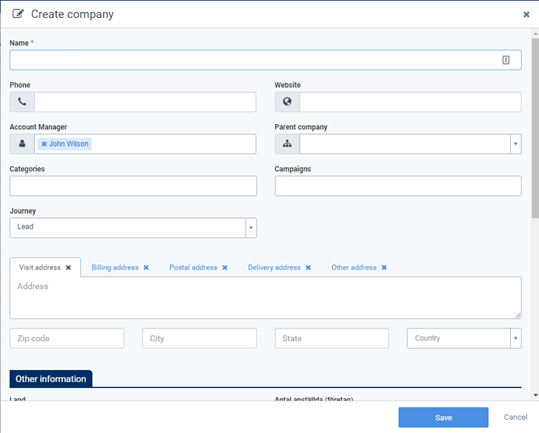The height and width of the screenshot is (433, 539).
Task: Click the scrollbar up arrow
Action: point(535,34)
